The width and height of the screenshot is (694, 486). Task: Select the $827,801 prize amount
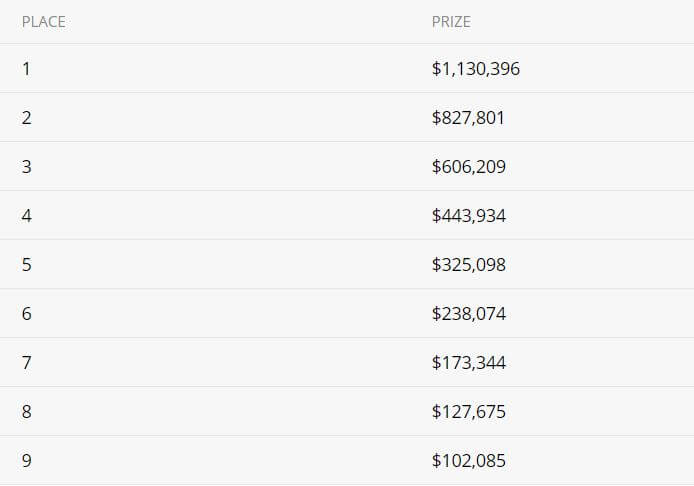[x=468, y=118]
